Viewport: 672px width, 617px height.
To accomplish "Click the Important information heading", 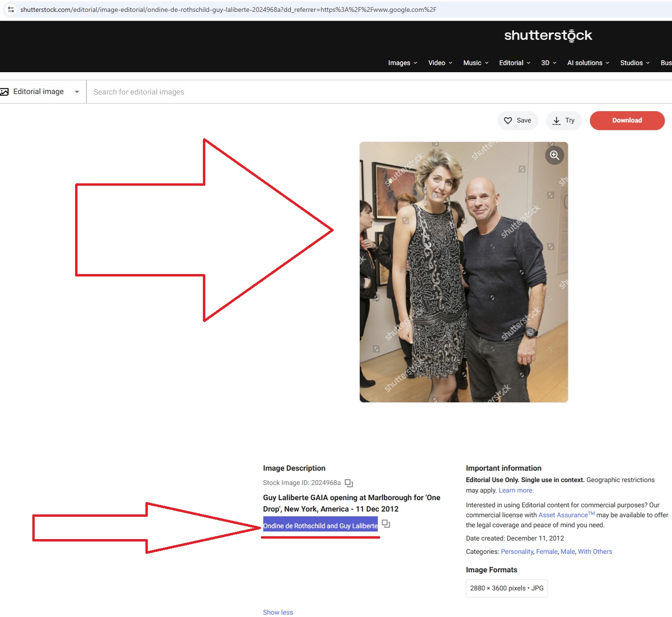I will point(503,468).
